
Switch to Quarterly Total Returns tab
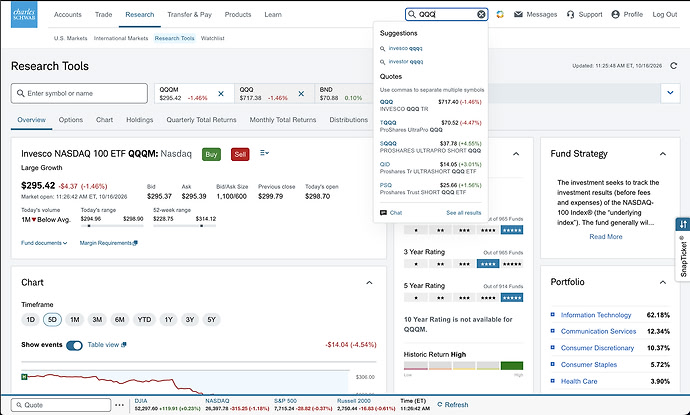pos(201,120)
